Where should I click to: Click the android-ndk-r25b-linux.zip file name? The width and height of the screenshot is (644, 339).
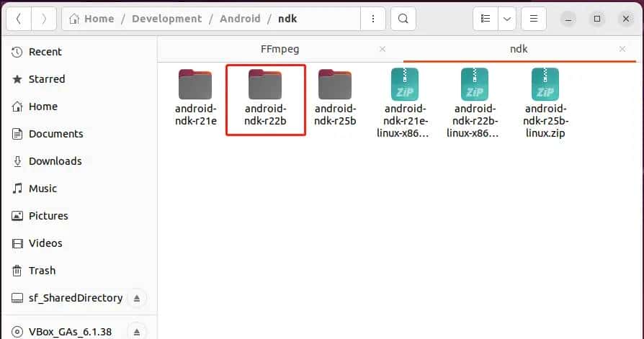[x=545, y=121]
